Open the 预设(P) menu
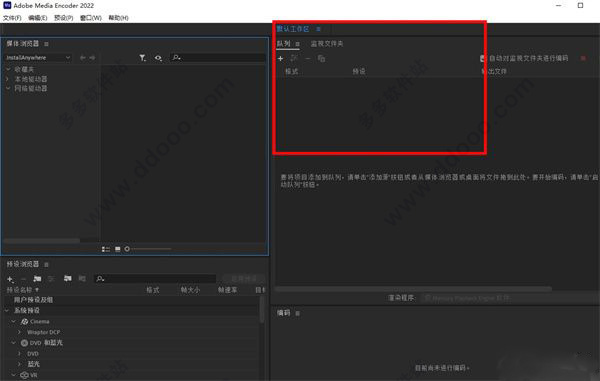The image size is (600, 381). (64, 18)
